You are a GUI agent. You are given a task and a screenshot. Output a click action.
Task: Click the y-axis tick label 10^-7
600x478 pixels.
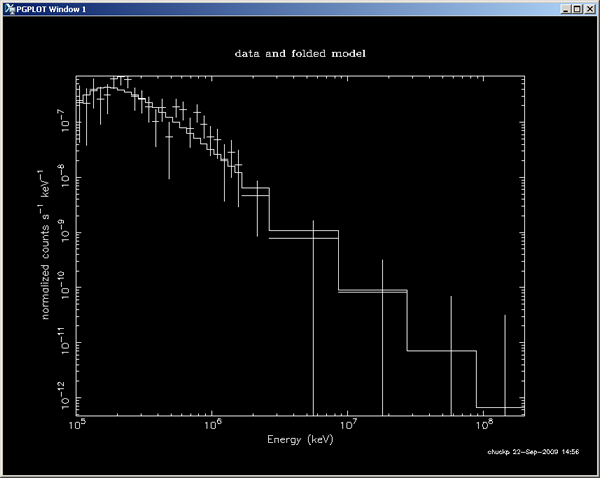64,121
